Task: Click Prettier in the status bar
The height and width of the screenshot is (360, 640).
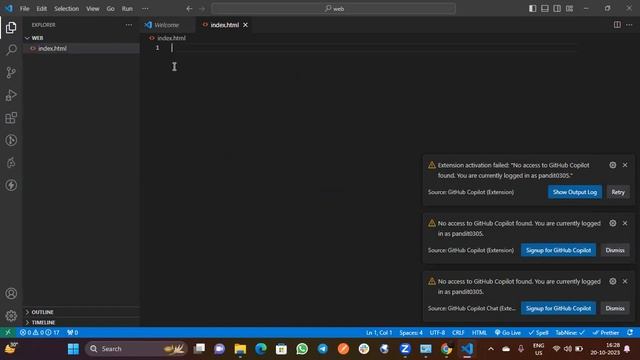Action: 606,332
